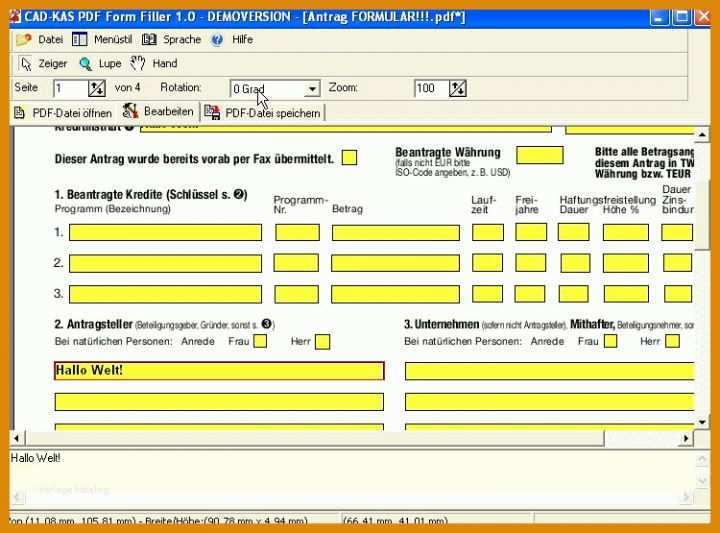Click row 2 Betrag field

(395, 263)
